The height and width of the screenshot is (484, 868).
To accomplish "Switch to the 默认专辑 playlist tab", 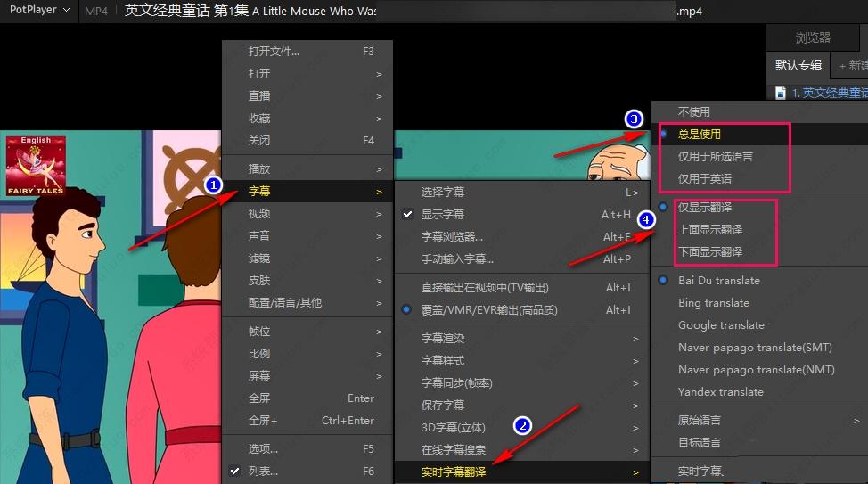I will click(x=798, y=65).
